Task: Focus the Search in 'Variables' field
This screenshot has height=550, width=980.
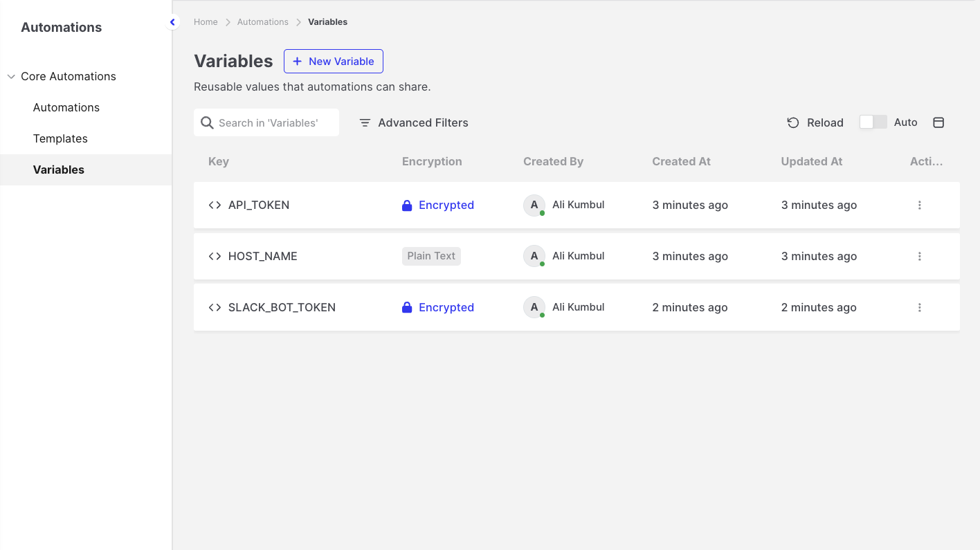Action: pos(266,122)
